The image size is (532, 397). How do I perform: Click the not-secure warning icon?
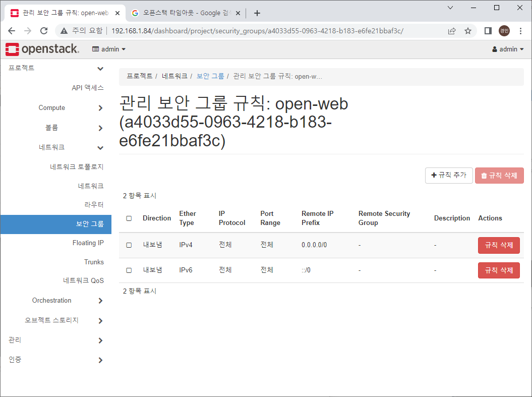click(64, 31)
